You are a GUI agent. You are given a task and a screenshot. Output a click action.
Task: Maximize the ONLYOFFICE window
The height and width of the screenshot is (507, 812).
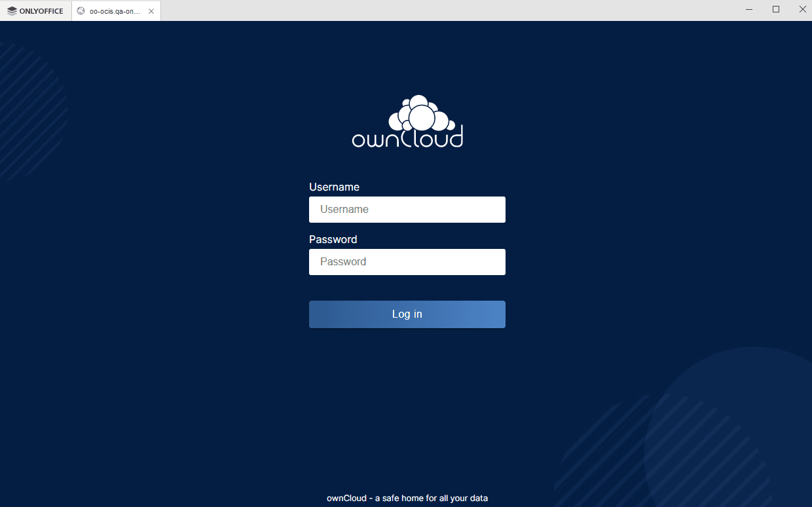point(775,9)
